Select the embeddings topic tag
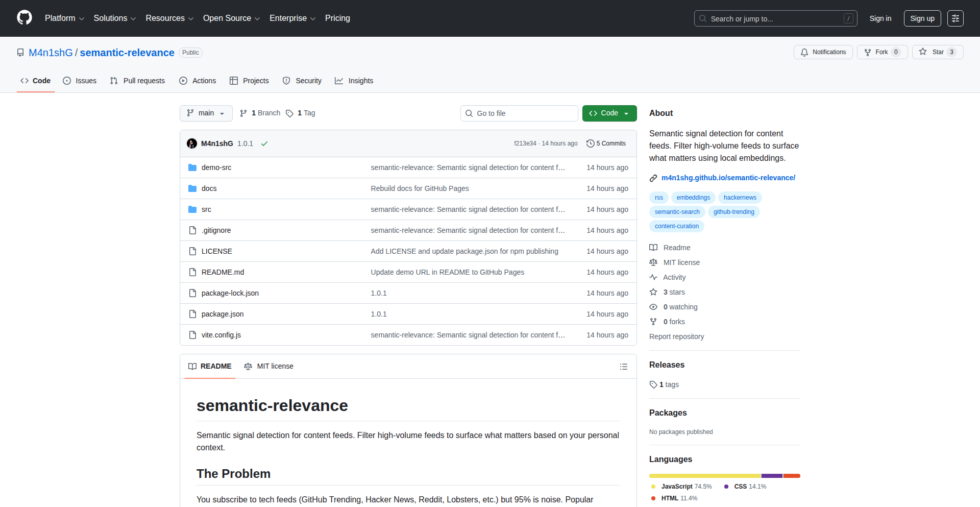Image resolution: width=980 pixels, height=507 pixels. 693,198
